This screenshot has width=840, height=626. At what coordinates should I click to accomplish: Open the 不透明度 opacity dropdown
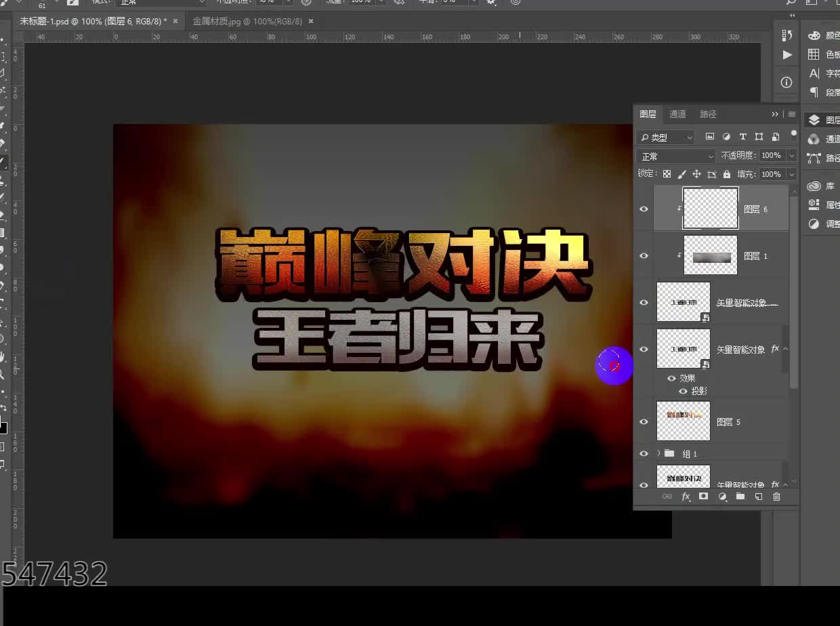pos(793,156)
